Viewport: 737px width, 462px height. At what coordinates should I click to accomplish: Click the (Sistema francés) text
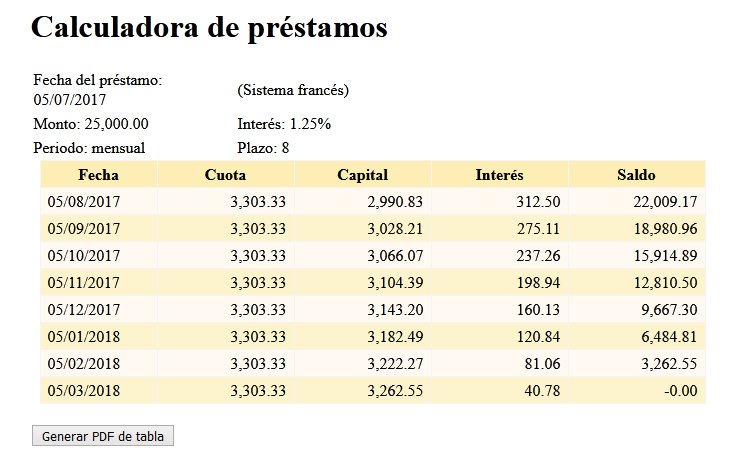tap(293, 90)
